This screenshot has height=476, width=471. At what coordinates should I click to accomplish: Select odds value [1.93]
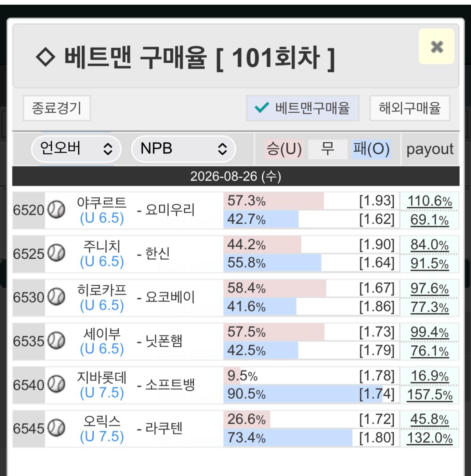pos(377,201)
